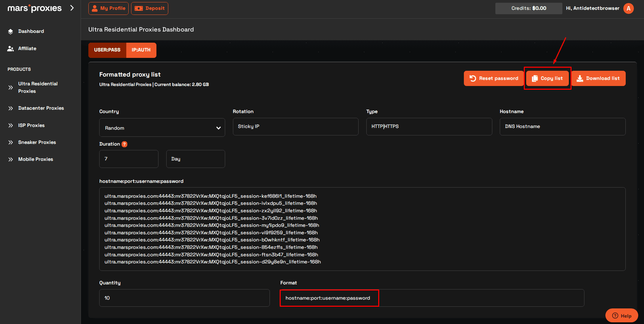Click the Duration number field with 7
Viewport: 644px width, 324px height.
click(x=129, y=159)
